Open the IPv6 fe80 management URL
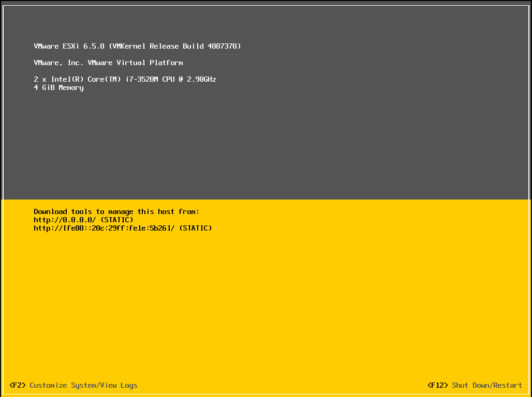This screenshot has height=397, width=532. tap(104, 228)
